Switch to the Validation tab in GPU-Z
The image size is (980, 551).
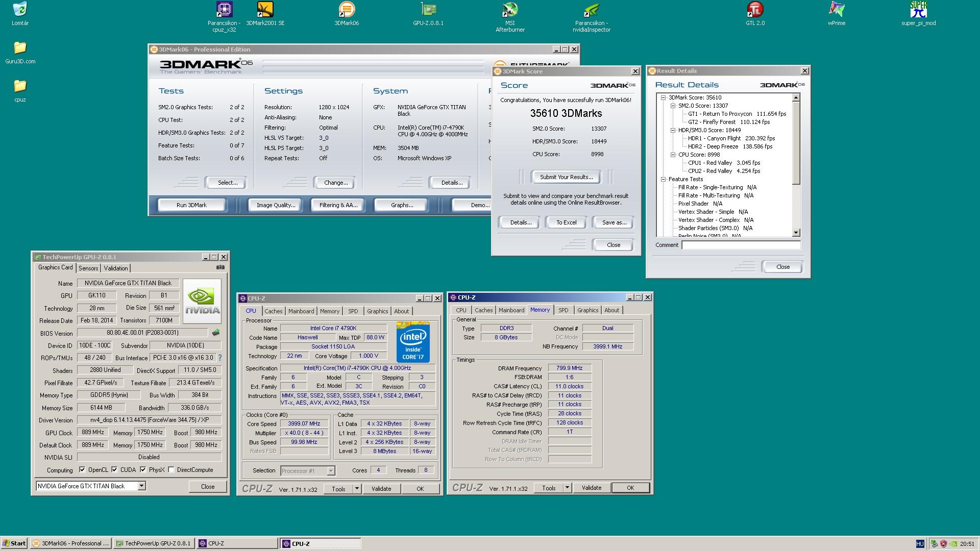coord(116,268)
